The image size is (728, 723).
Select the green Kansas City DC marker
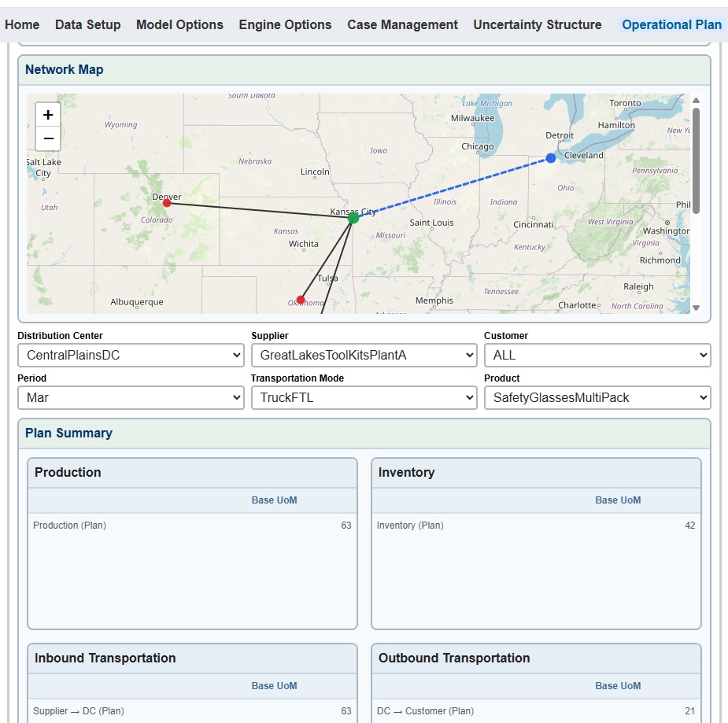tap(353, 218)
